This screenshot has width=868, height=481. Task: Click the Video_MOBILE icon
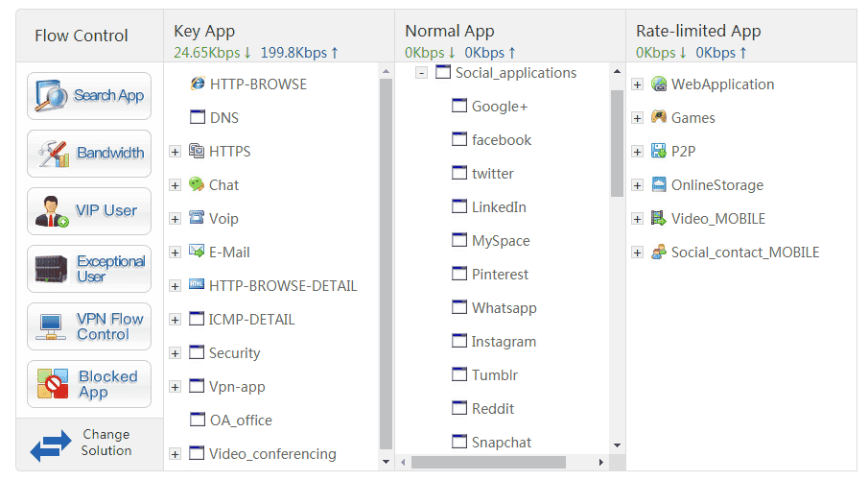pyautogui.click(x=659, y=219)
